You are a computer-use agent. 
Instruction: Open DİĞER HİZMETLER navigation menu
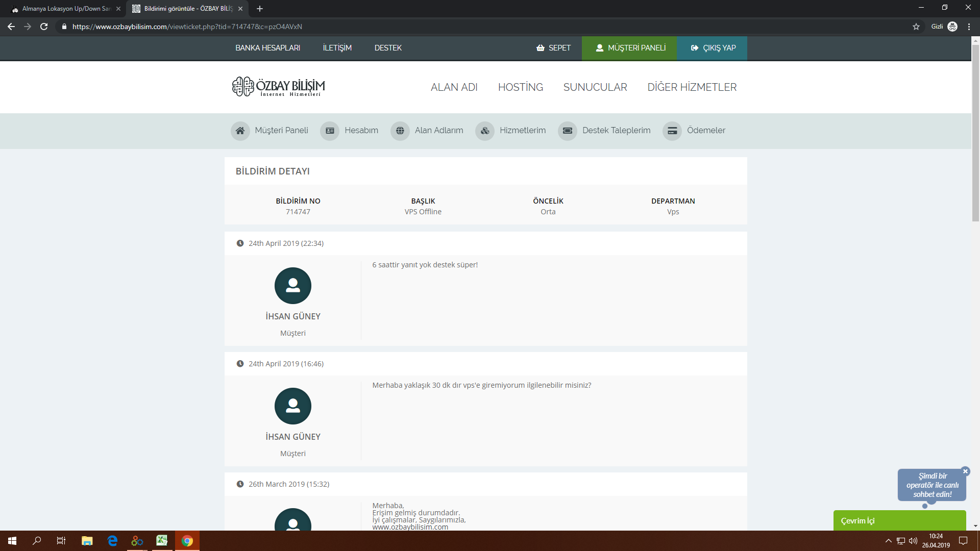pos(692,87)
